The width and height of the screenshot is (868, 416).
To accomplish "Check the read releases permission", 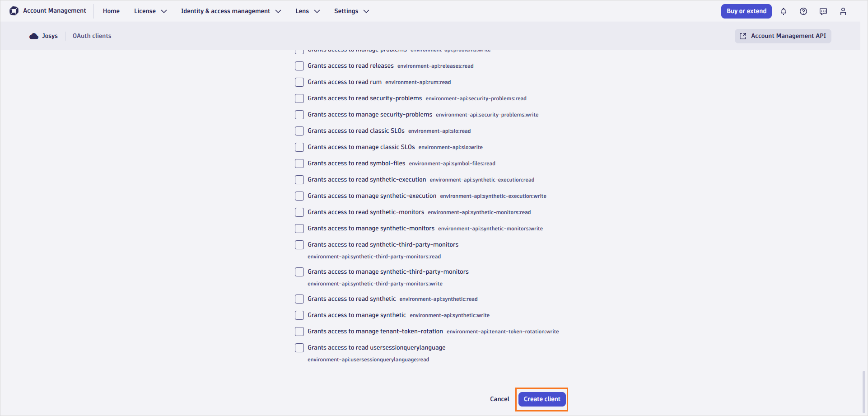I will point(299,66).
